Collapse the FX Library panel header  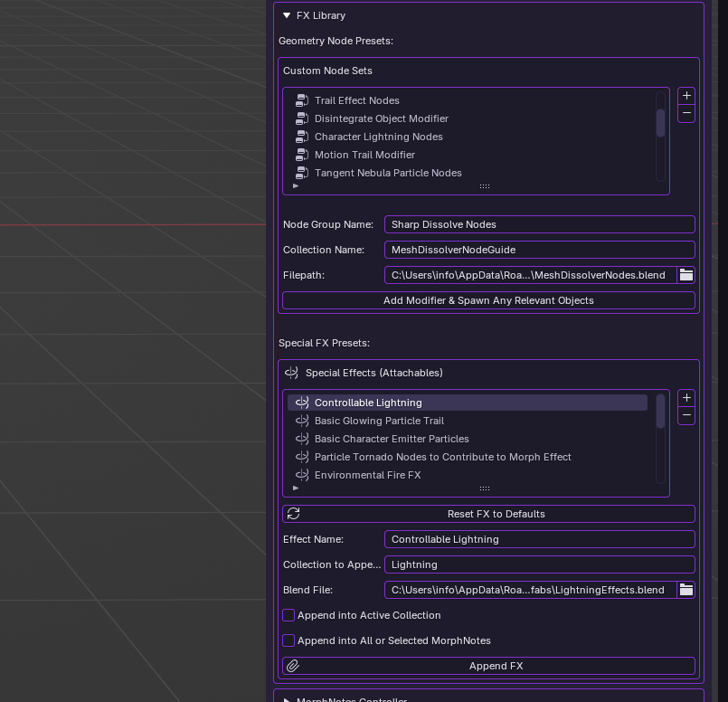[x=287, y=15]
